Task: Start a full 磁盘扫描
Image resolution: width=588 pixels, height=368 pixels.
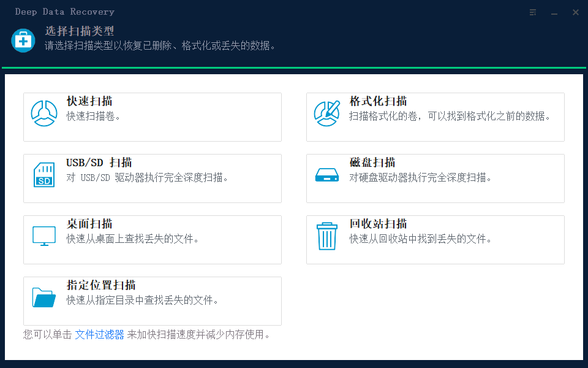Action: click(x=435, y=178)
